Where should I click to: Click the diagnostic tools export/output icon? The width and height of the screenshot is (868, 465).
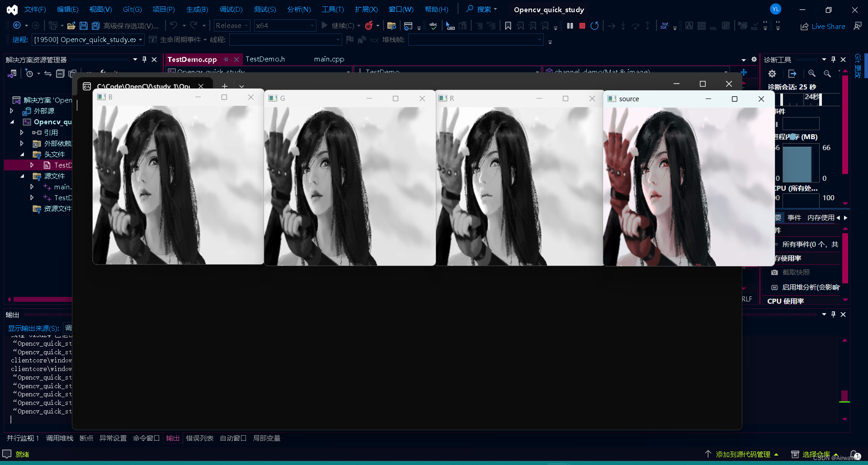point(792,73)
